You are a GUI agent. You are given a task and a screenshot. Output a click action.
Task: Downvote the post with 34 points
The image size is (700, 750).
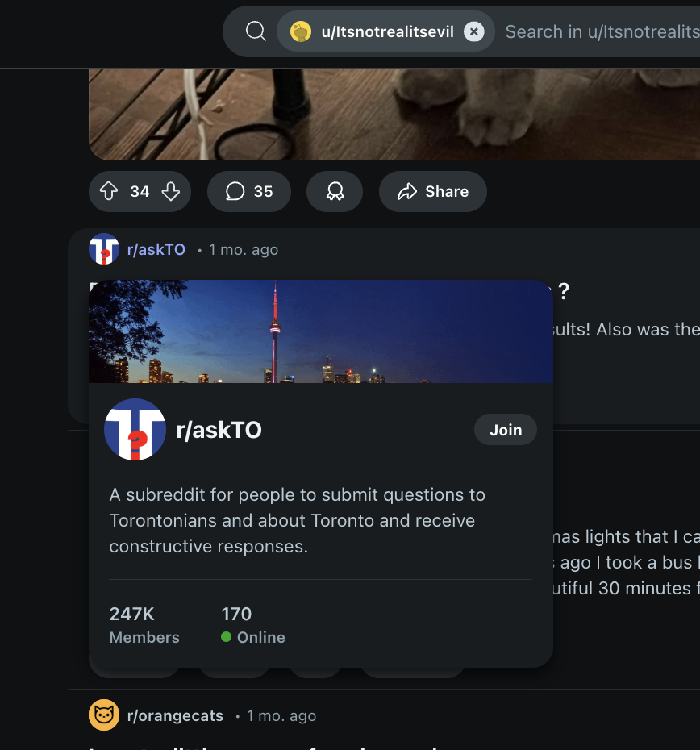point(171,191)
